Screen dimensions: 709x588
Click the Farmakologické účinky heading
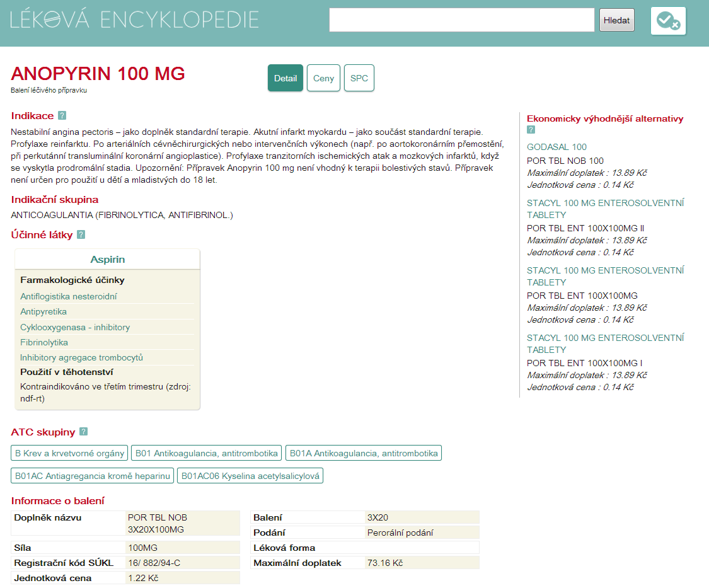[72, 280]
